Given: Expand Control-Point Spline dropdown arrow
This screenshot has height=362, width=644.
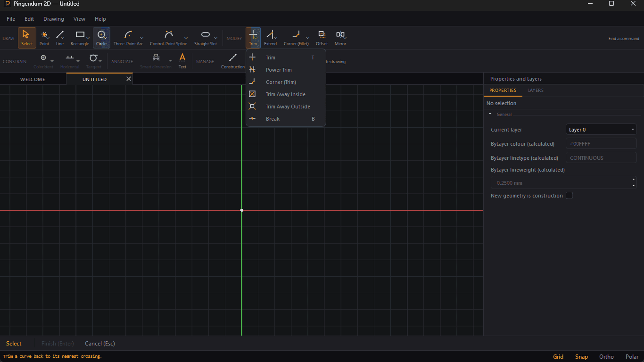Looking at the screenshot, I should pyautogui.click(x=186, y=38).
